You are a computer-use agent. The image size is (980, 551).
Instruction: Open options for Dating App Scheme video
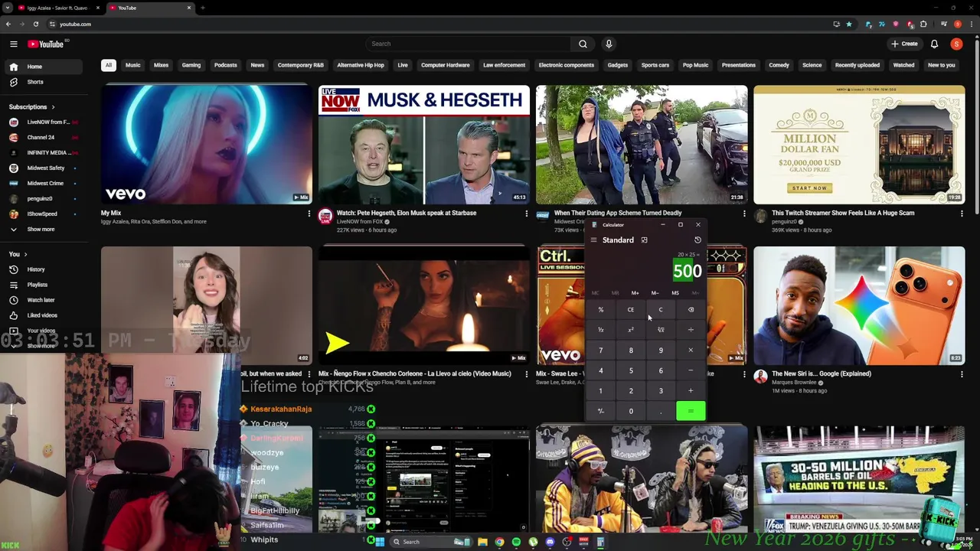pyautogui.click(x=743, y=214)
